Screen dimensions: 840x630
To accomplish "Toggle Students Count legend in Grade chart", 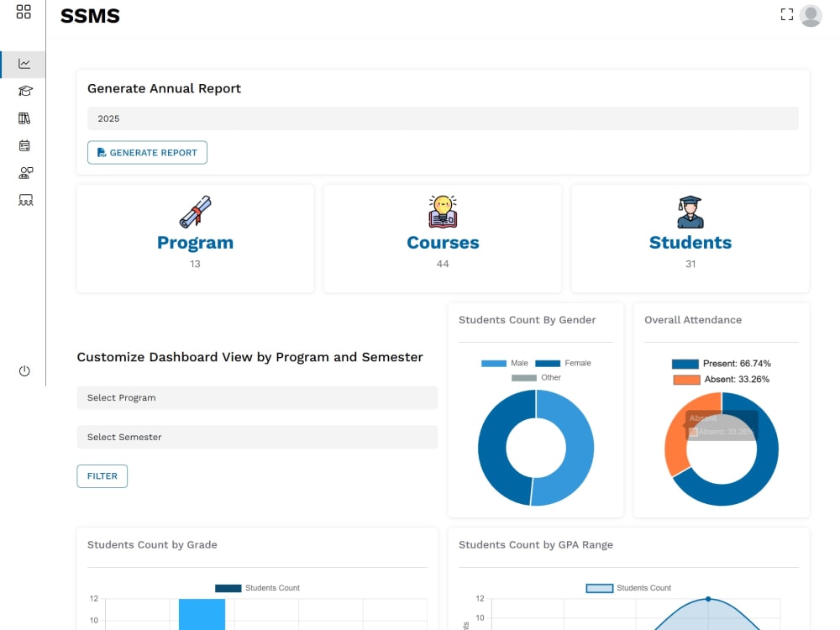I will (x=257, y=588).
